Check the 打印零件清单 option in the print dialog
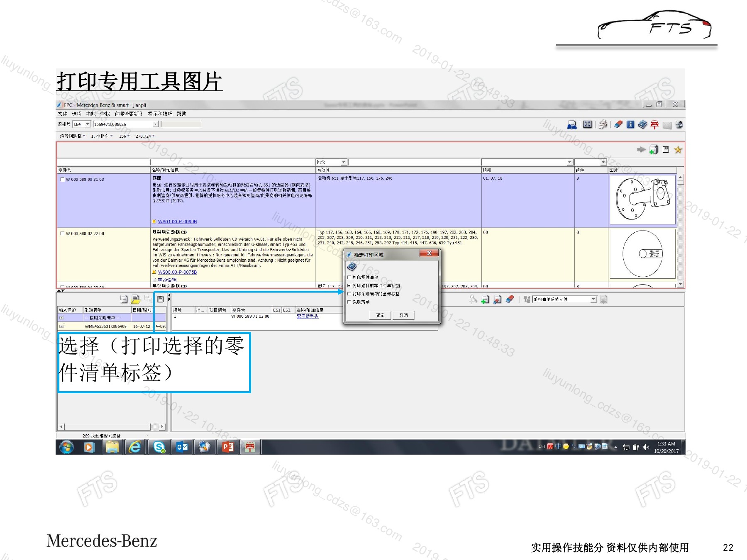747x560 pixels. click(x=349, y=278)
